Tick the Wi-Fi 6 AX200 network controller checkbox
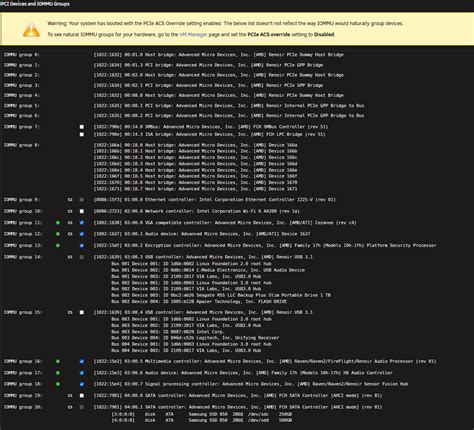This screenshot has width=474, height=430. tap(82, 211)
